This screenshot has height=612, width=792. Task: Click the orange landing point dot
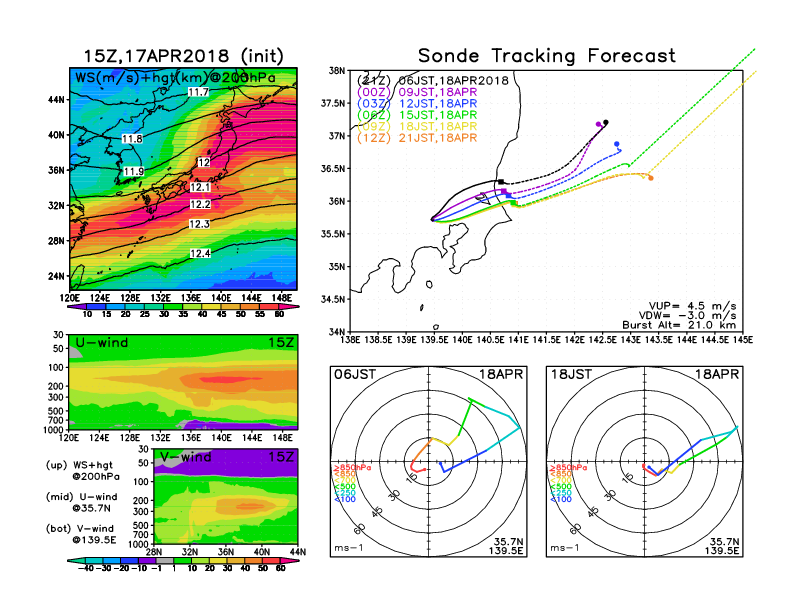tap(651, 178)
